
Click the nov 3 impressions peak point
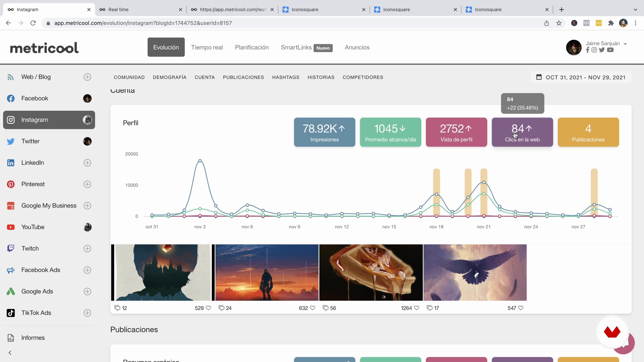(200, 161)
